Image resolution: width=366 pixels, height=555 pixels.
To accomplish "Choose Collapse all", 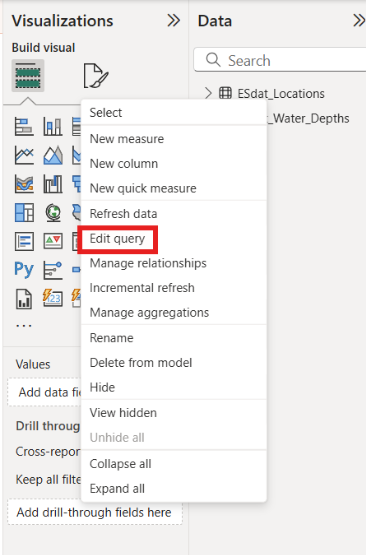I will 173,464.
